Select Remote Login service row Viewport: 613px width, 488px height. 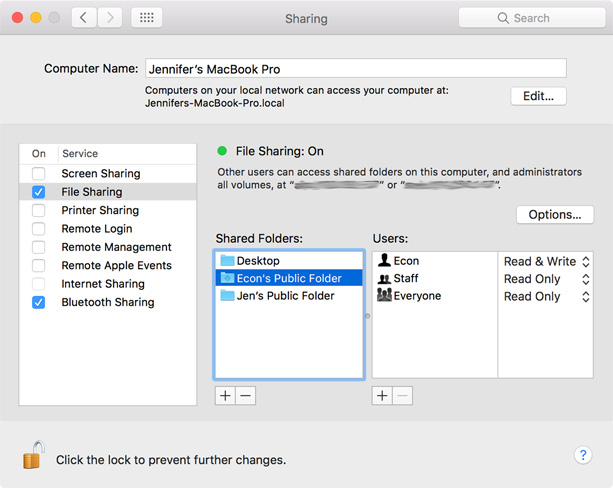click(x=108, y=228)
